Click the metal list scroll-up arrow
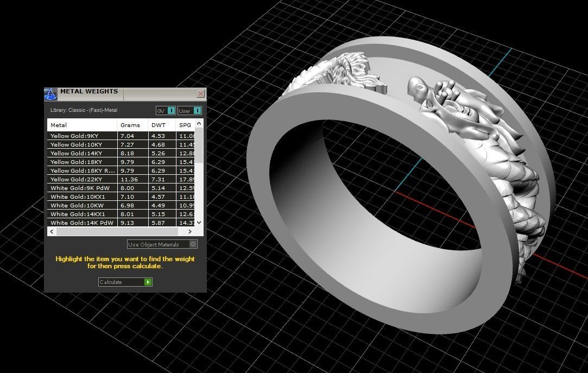Screen dimensions: 588x373 point(199,123)
